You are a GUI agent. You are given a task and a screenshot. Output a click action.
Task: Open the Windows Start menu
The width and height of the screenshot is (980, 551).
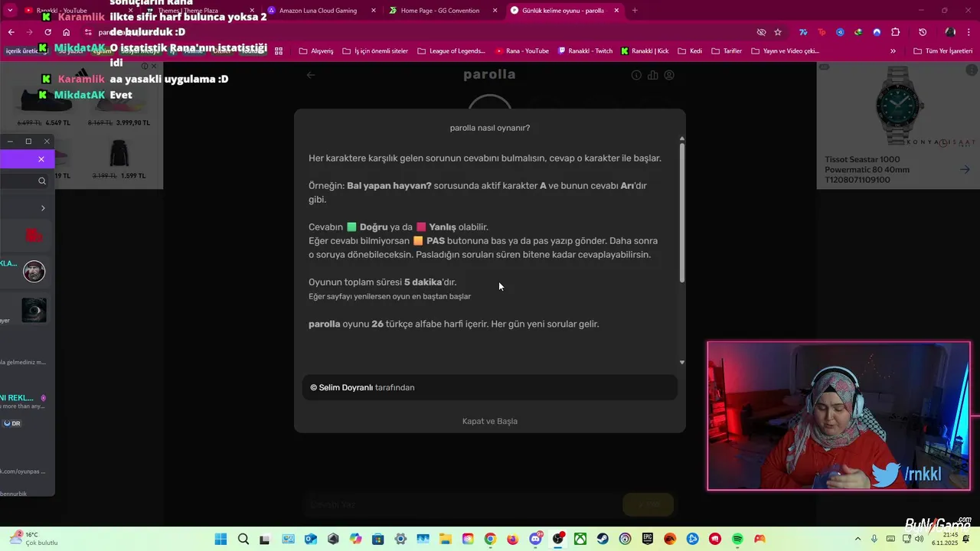pyautogui.click(x=220, y=539)
